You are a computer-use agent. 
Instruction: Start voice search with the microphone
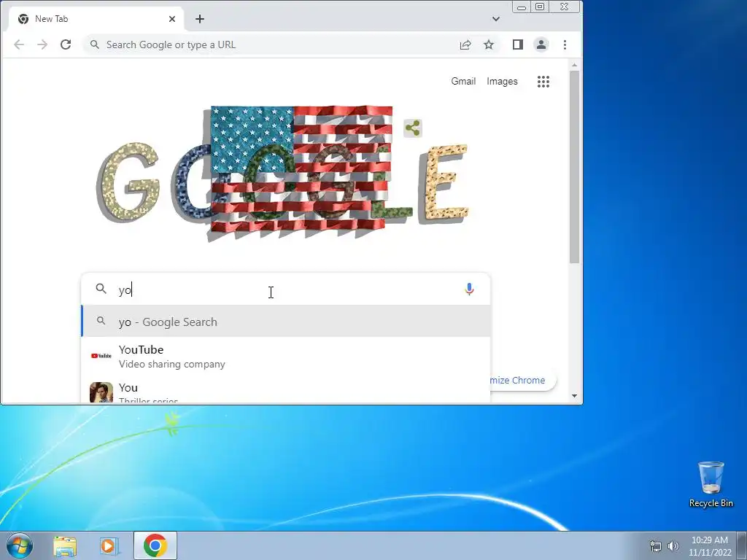[469, 289]
